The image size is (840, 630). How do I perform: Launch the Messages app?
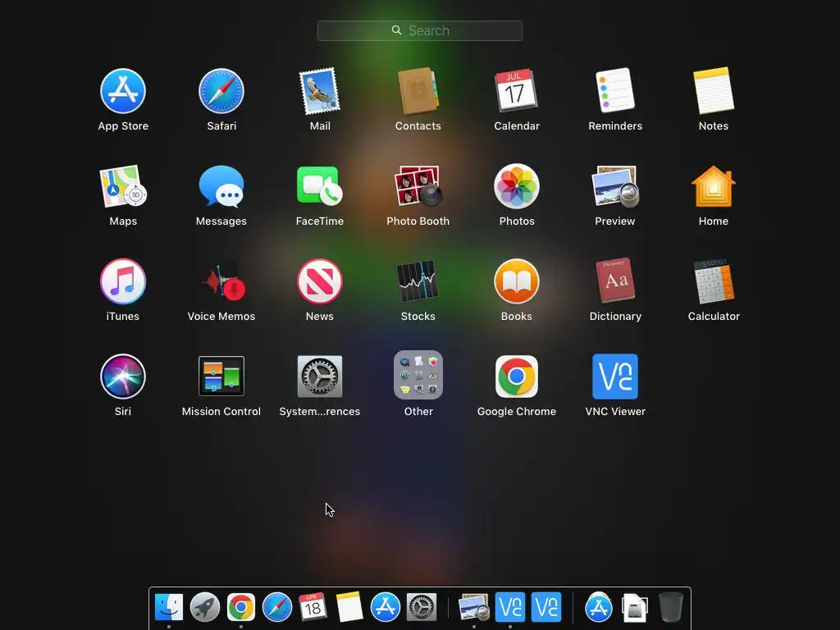[x=221, y=186]
